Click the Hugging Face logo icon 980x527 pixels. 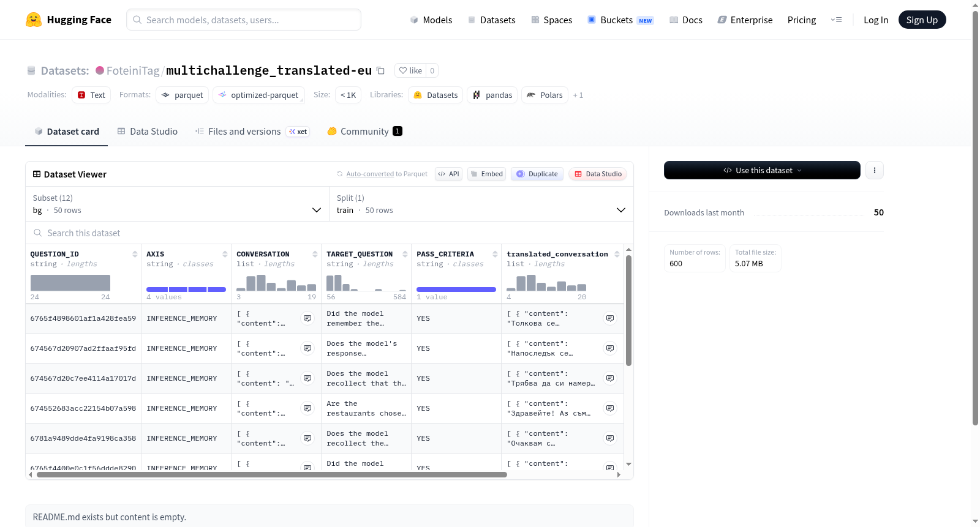click(34, 20)
